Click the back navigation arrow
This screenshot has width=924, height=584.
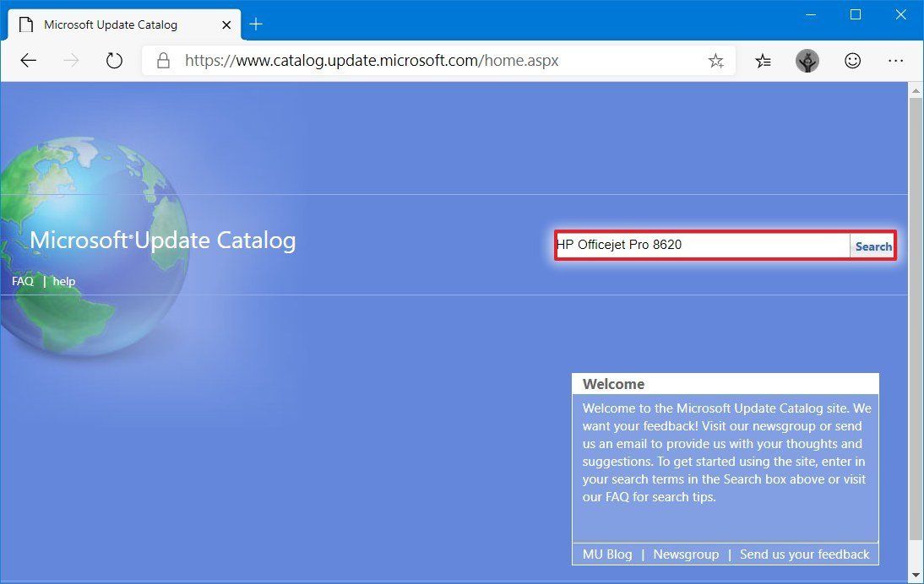tap(28, 60)
